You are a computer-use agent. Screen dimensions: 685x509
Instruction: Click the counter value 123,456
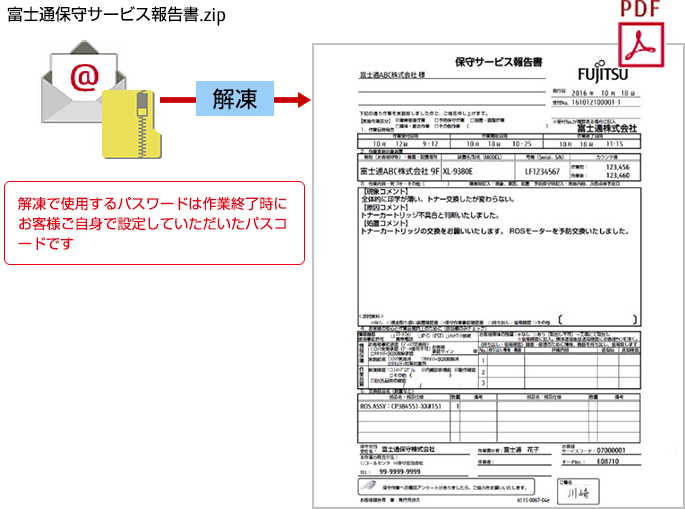pyautogui.click(x=618, y=167)
